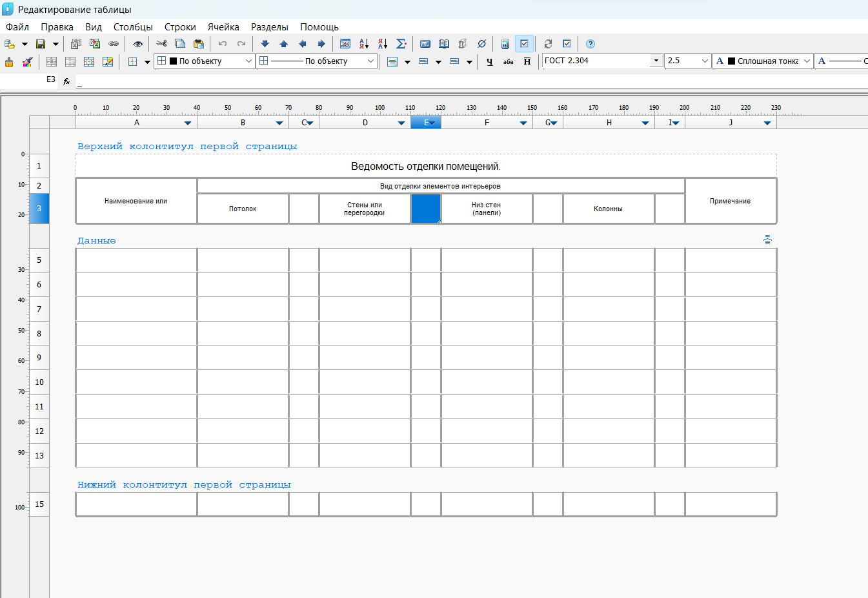Select the column D header

[365, 123]
